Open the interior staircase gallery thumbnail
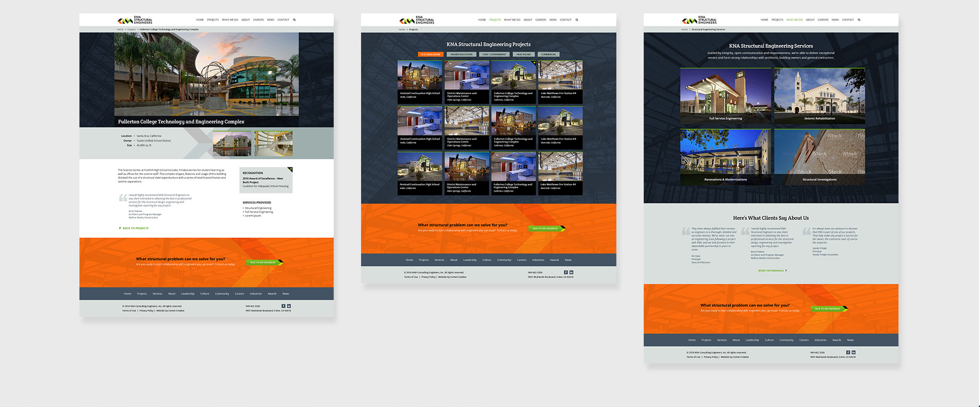980x407 pixels. [273, 143]
